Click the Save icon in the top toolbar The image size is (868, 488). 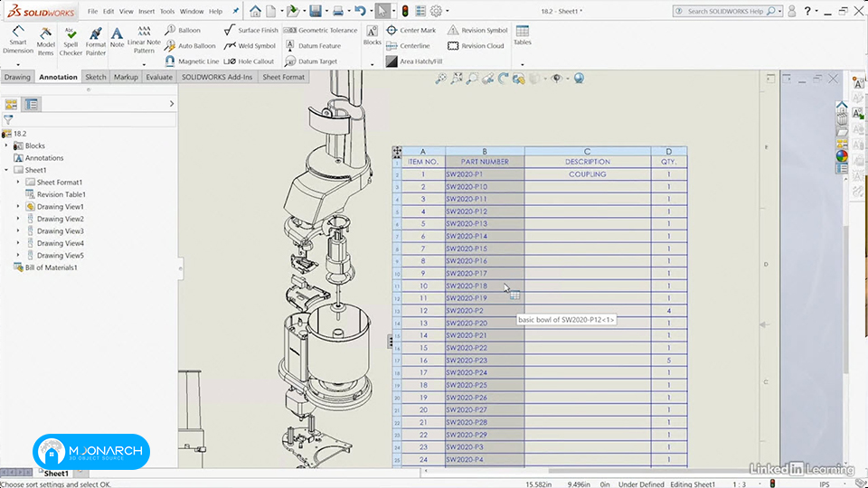click(316, 11)
